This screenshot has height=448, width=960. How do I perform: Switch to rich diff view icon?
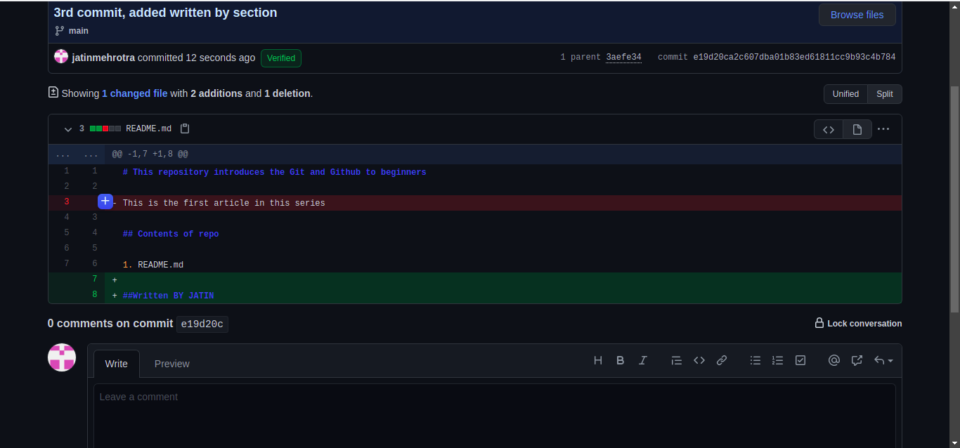[x=857, y=129]
